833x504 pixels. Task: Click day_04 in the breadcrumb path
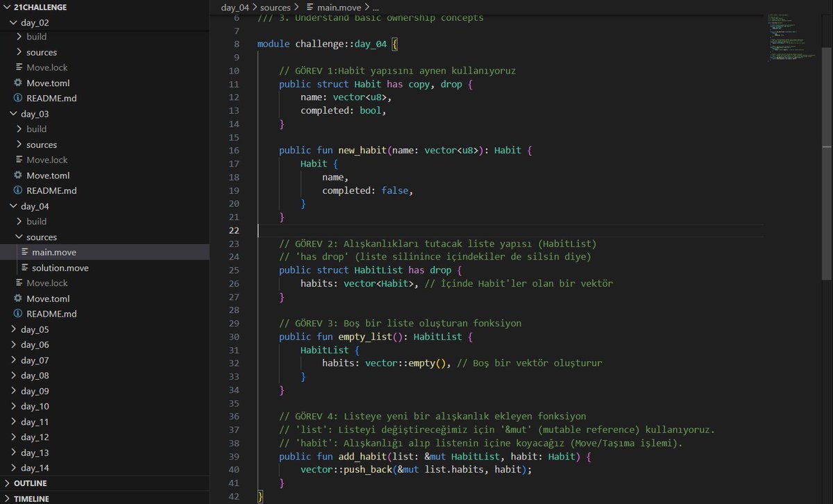[x=235, y=8]
